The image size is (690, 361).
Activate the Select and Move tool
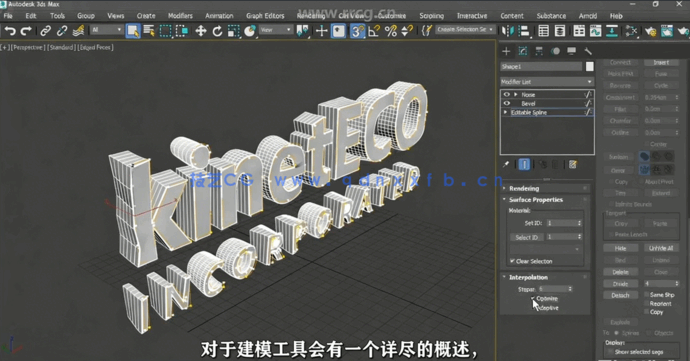pos(201,31)
